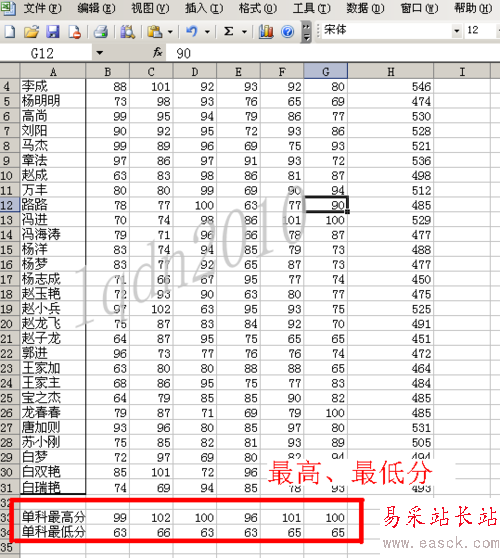Viewport: 500px width, 558px height.
Task: Click the font size box showing 12
Action: pos(480,31)
